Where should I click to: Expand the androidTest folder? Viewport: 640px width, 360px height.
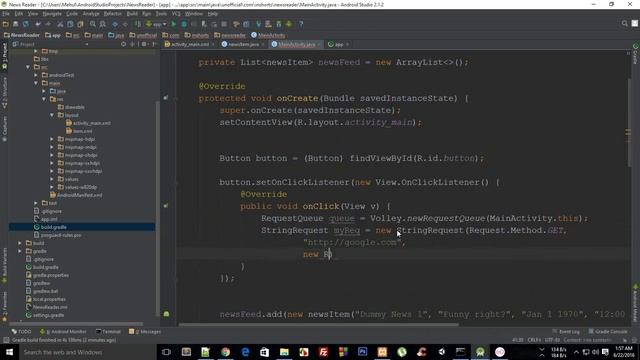coord(36,75)
